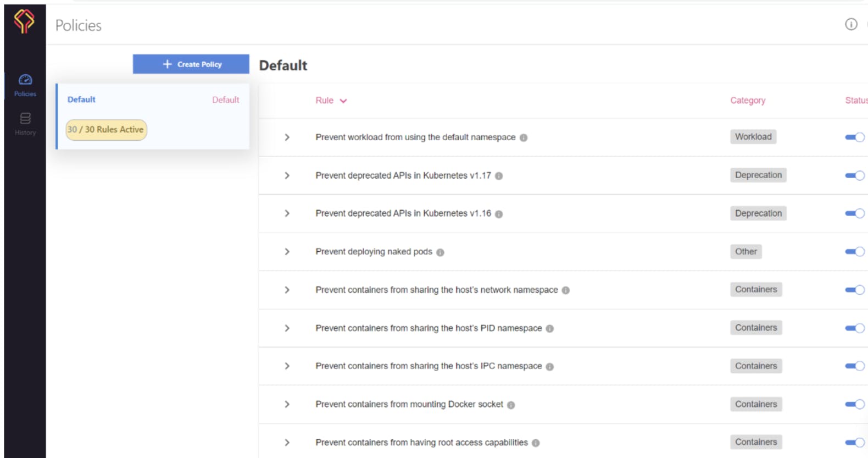Screen dimensions: 868x458
Task: Click the 30 / 30 Rules Active badge
Action: pos(106,130)
